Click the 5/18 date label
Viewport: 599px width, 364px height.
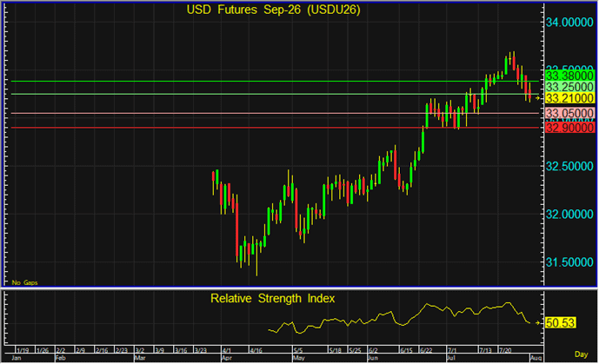(336, 350)
